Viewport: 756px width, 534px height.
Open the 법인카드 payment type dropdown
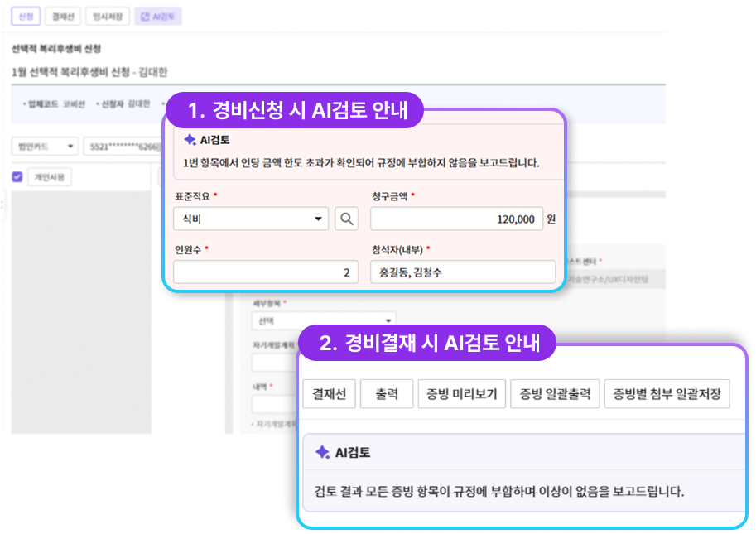46,147
